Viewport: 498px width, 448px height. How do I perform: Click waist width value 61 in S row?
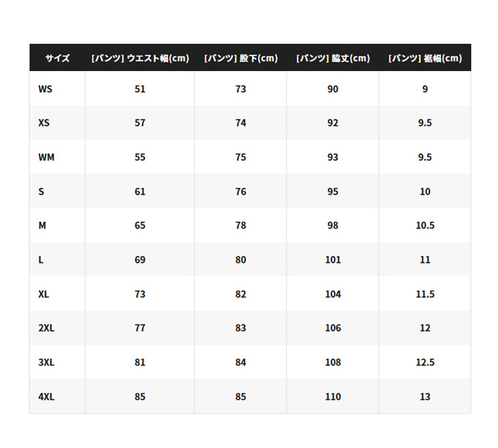click(140, 191)
